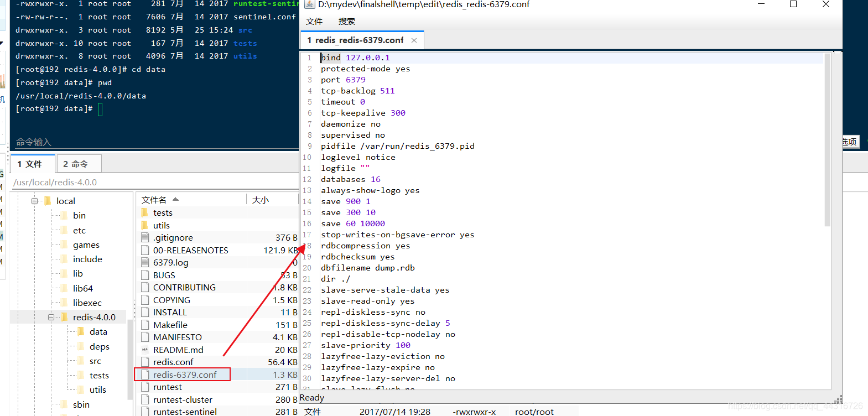The height and width of the screenshot is (416, 868).
Task: Click the daemonize no line in editor
Action: point(351,124)
